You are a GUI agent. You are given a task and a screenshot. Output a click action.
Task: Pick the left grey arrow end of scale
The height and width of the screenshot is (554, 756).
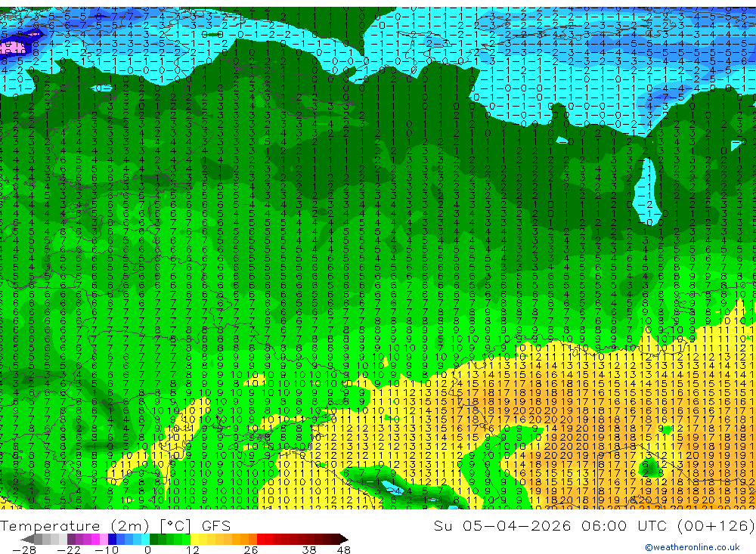(x=27, y=540)
